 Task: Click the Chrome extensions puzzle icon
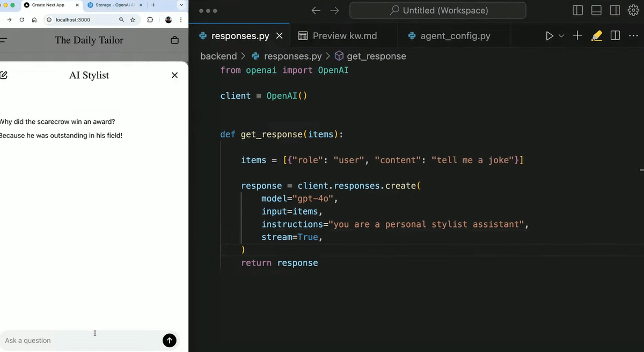click(x=151, y=19)
